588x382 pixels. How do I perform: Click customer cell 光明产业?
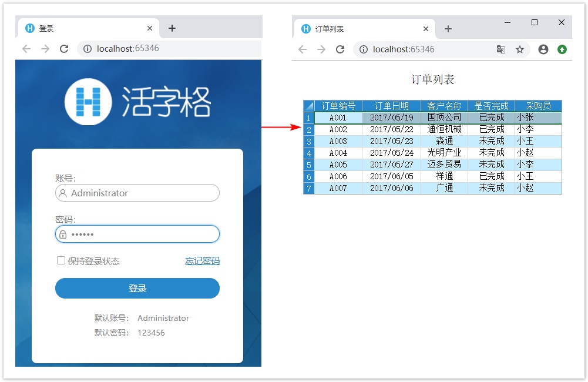444,153
